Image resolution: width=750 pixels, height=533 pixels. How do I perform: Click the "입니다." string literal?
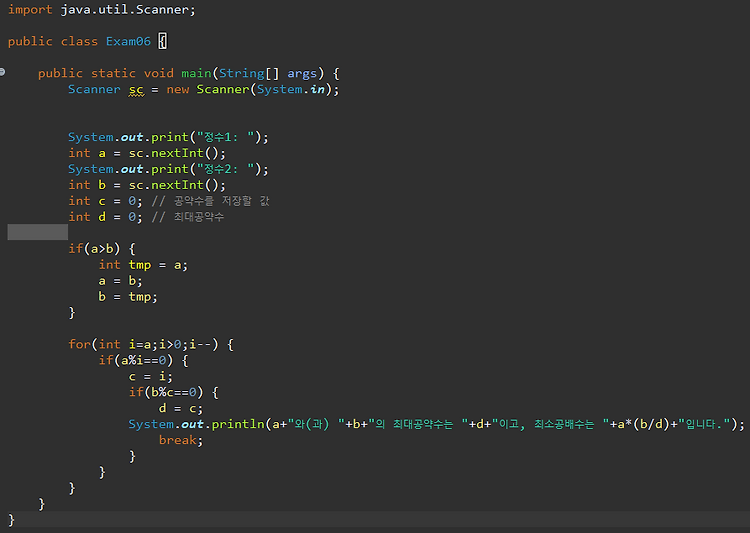[705, 424]
